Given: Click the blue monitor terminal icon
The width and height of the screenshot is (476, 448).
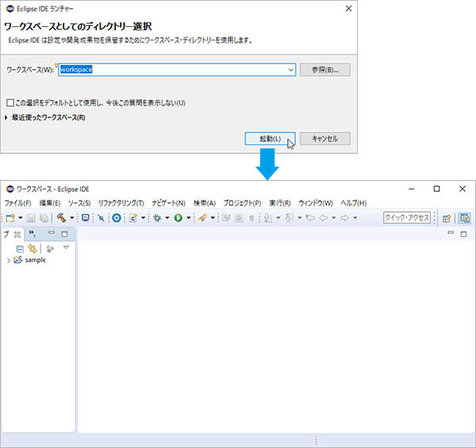Looking at the screenshot, I should coord(86,218).
